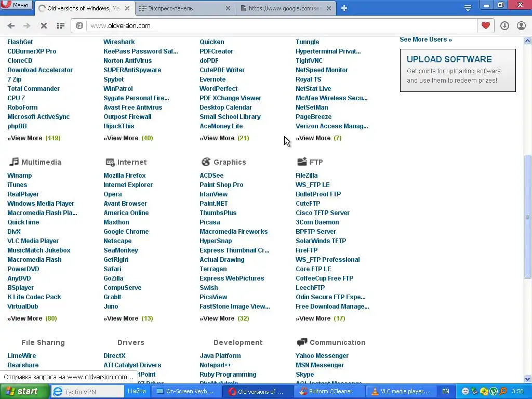Open the See More Users link
Image resolution: width=532 pixels, height=399 pixels.
(425, 39)
